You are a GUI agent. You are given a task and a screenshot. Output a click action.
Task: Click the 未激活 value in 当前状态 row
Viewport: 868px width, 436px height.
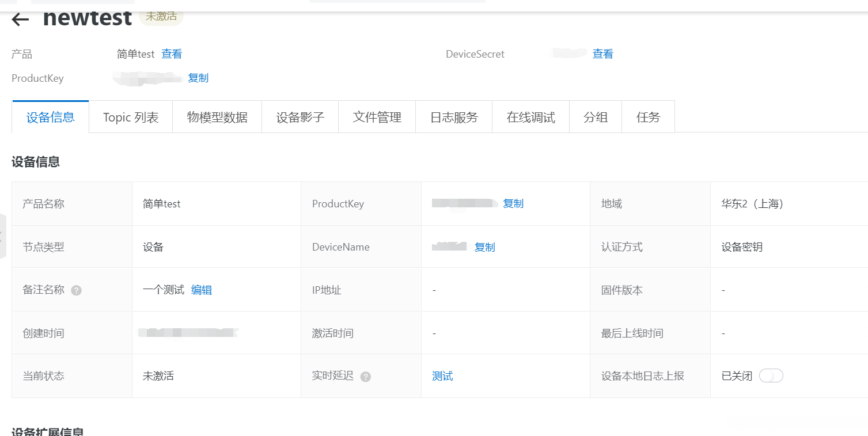coord(158,377)
